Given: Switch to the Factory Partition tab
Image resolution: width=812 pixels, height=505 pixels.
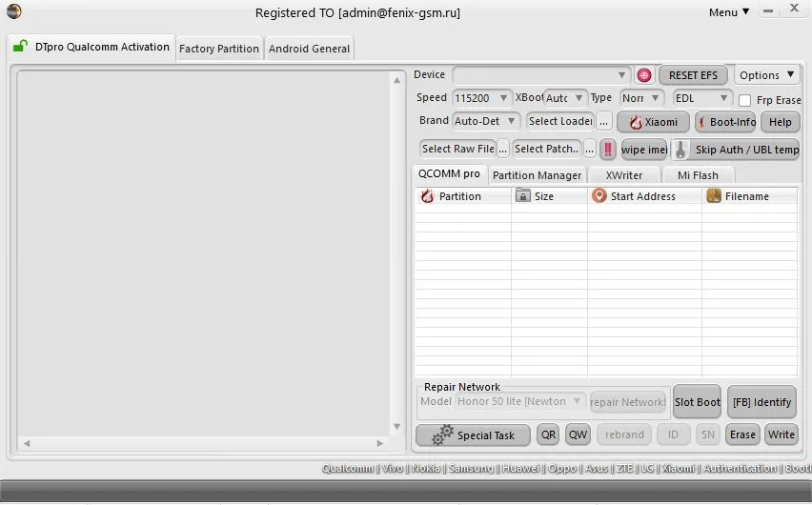Looking at the screenshot, I should point(219,49).
